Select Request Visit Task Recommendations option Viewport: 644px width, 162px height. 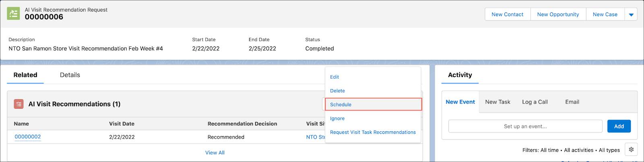(373, 132)
